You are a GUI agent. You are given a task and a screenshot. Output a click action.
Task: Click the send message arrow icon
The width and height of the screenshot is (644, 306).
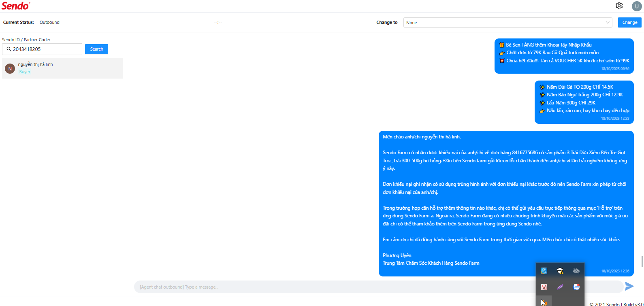pyautogui.click(x=629, y=287)
